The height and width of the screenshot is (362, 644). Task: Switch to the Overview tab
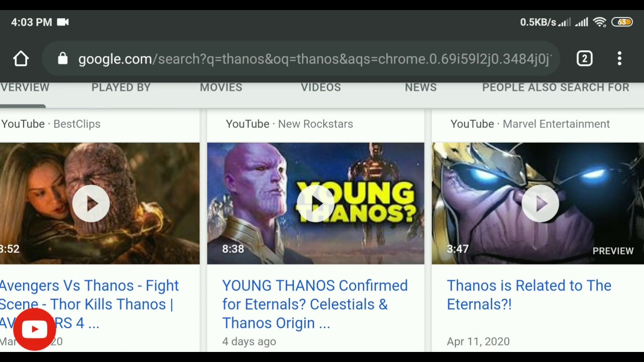pyautogui.click(x=25, y=87)
